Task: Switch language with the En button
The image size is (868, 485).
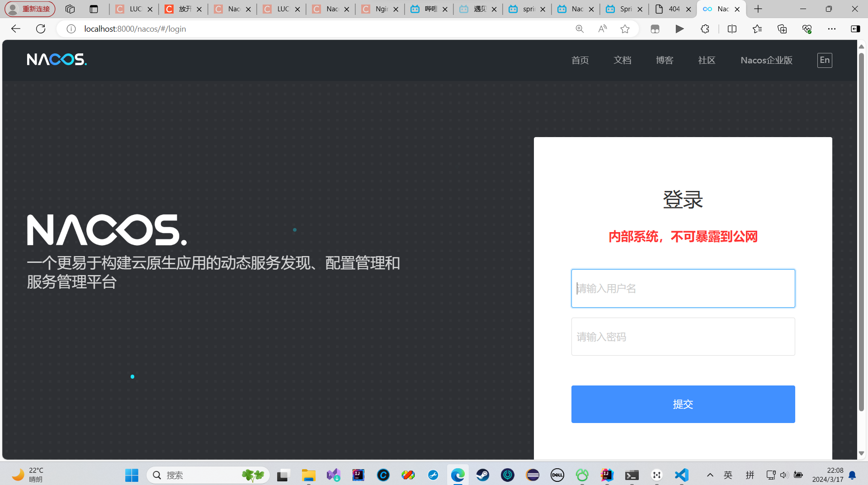Action: (x=825, y=60)
